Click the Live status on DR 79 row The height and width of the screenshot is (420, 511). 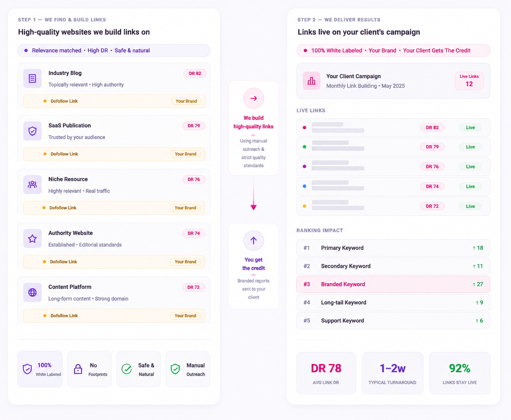pos(470,147)
